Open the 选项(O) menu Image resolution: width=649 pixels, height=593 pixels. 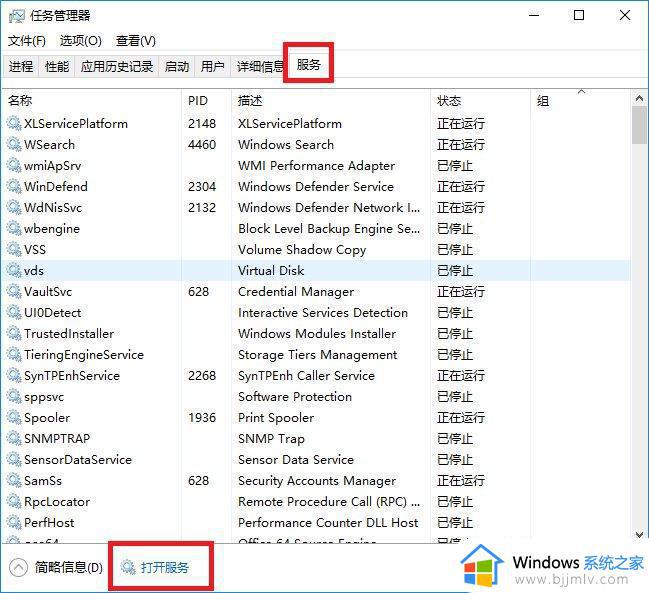(x=80, y=41)
